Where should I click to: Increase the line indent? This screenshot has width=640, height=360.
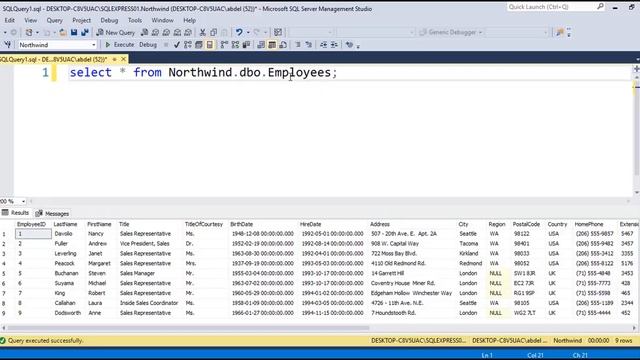click(334, 45)
